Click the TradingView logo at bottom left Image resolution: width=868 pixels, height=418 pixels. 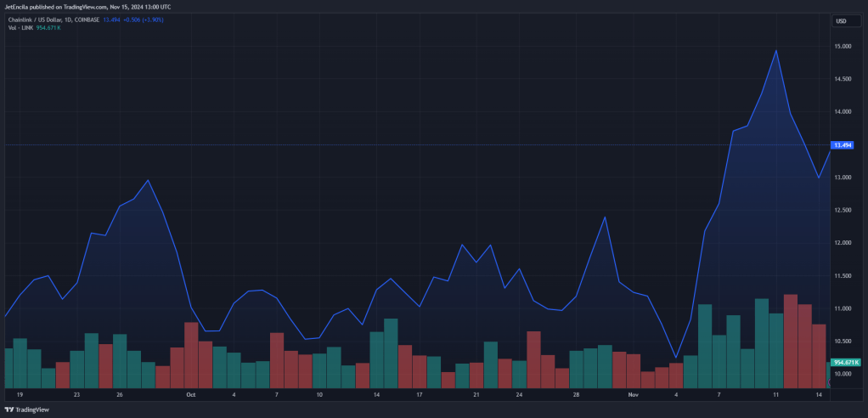[26, 410]
